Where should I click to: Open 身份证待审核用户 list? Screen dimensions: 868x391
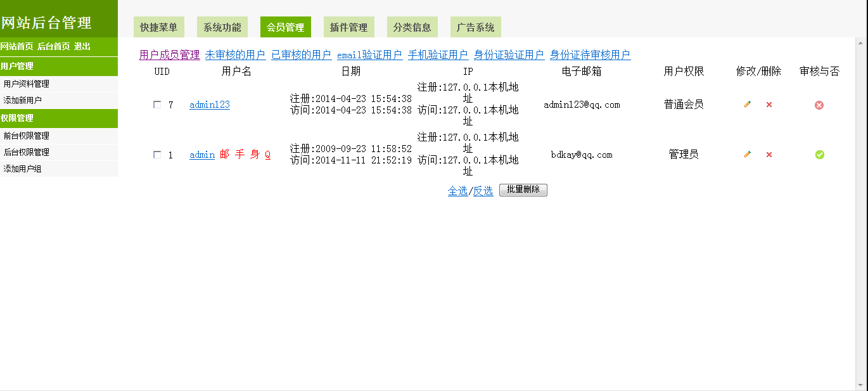590,55
